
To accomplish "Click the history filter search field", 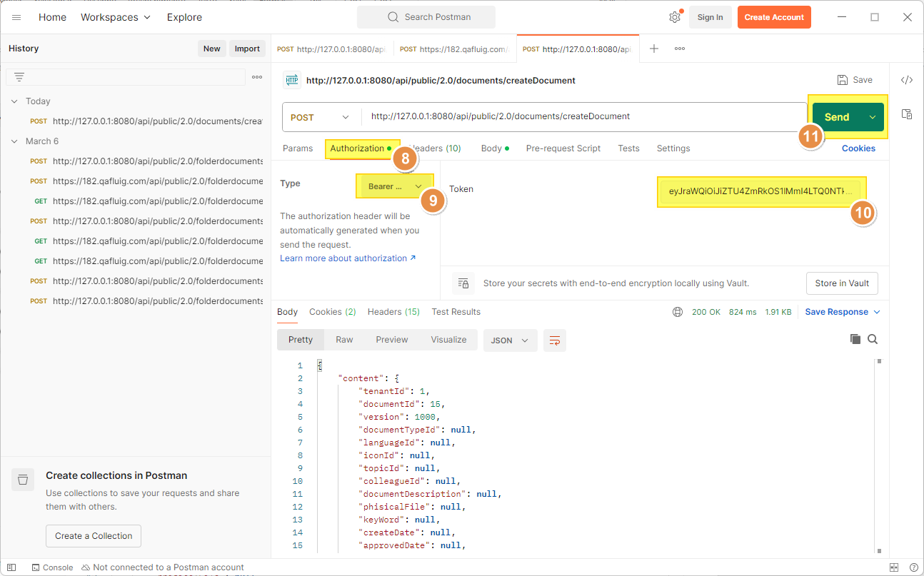I will pyautogui.click(x=126, y=77).
